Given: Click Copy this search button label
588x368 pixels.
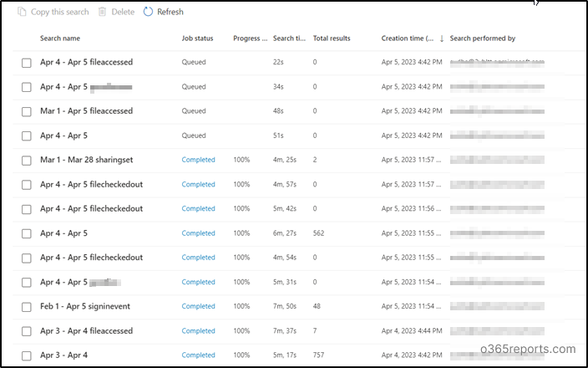Looking at the screenshot, I should 59,12.
